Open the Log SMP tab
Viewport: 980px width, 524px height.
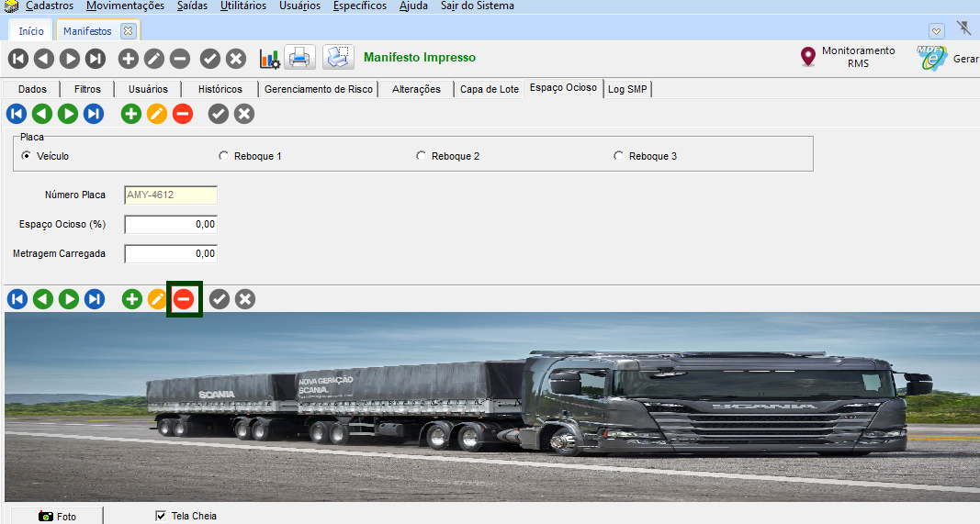627,89
